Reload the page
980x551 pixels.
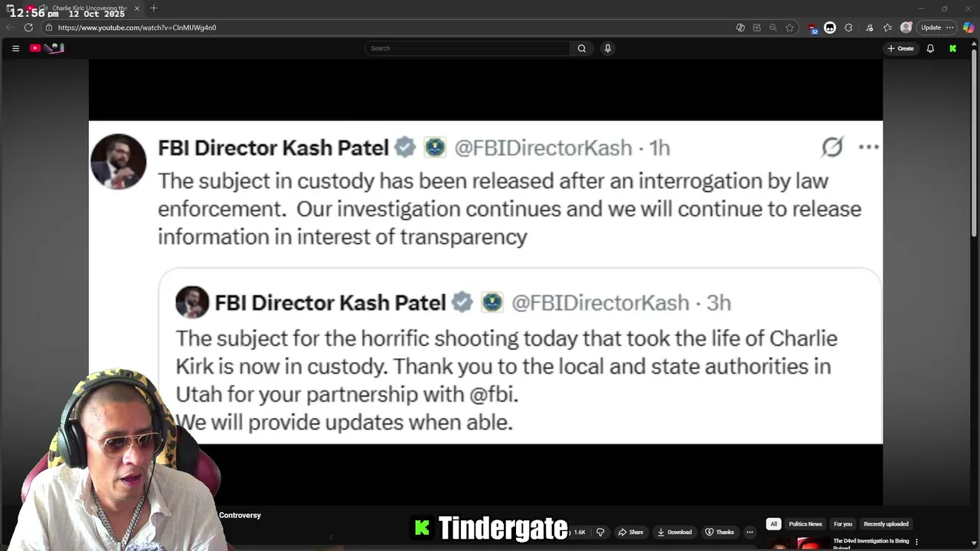pyautogui.click(x=28, y=28)
